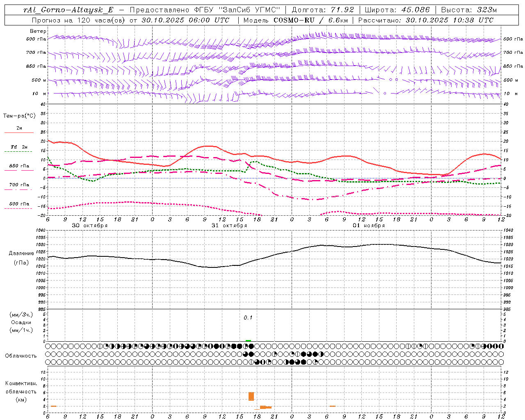Click the Осадки precipitation label
The image size is (525, 420).
point(21,322)
